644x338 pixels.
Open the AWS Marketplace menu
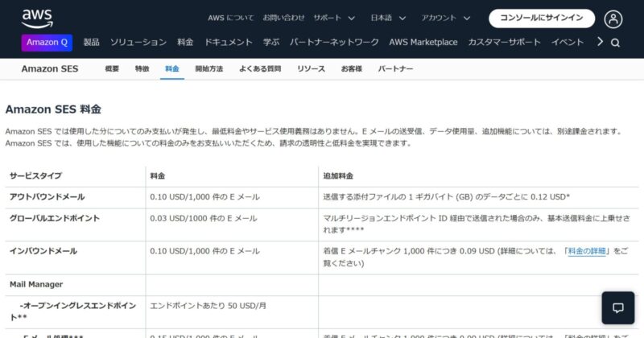tap(423, 43)
